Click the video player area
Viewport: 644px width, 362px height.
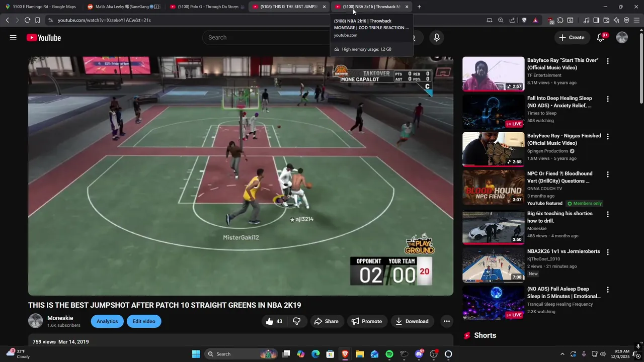tap(240, 176)
